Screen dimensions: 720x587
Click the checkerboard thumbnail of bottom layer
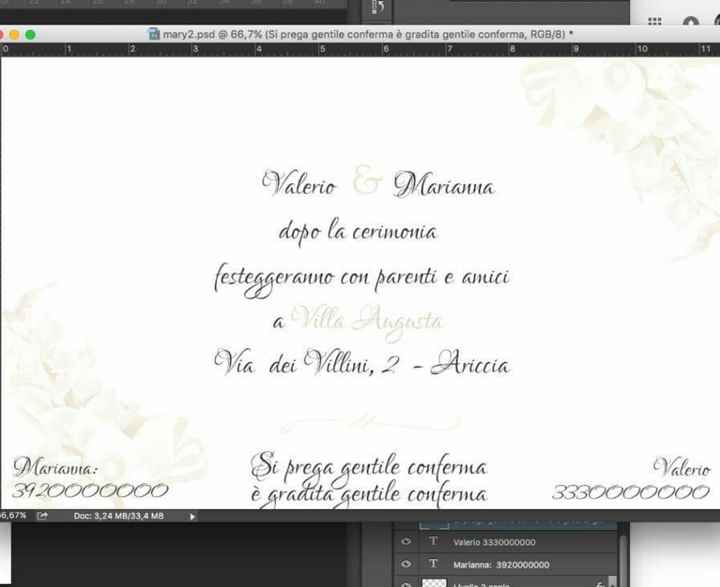(434, 583)
